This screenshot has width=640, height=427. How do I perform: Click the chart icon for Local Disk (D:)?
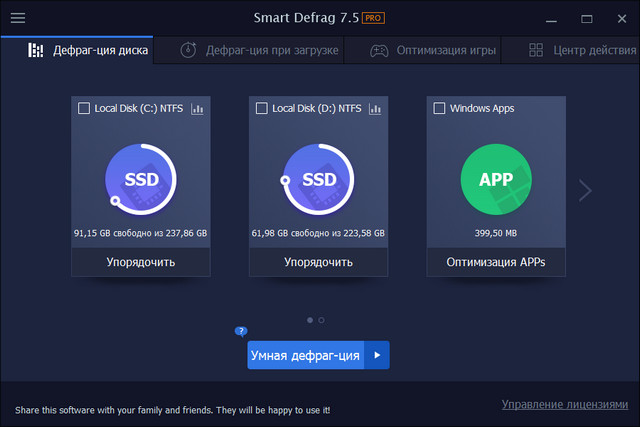[374, 108]
